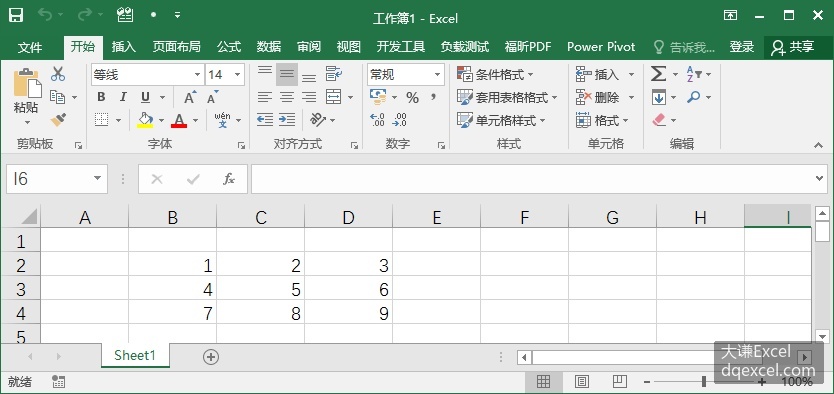Image resolution: width=834 pixels, height=394 pixels.
Task: Switch to the 公式 ribbon tab
Action: coord(229,47)
